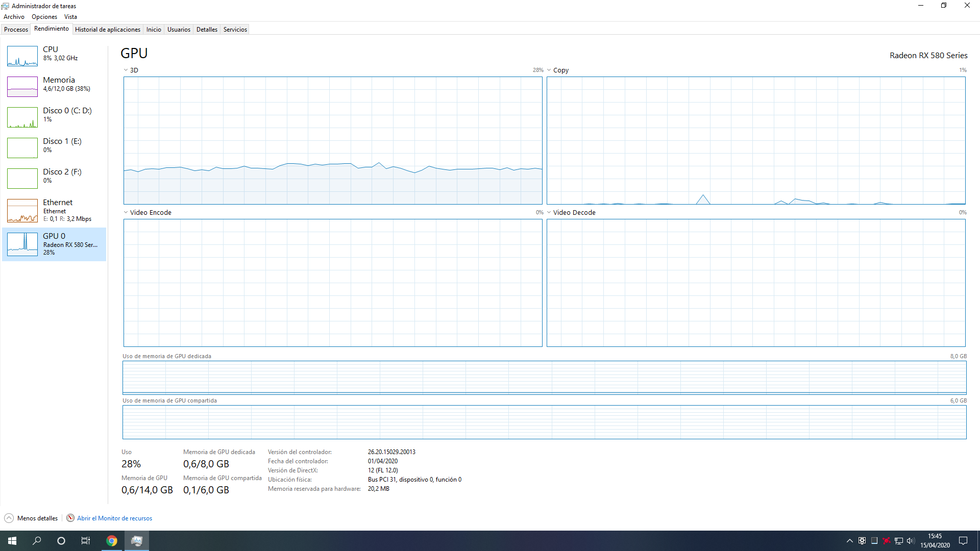Click the dedicated GPU memory usage graph

click(x=544, y=378)
